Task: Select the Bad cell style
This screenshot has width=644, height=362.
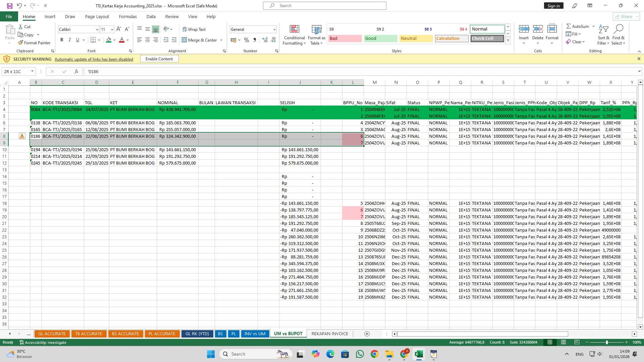Action: (x=344, y=38)
